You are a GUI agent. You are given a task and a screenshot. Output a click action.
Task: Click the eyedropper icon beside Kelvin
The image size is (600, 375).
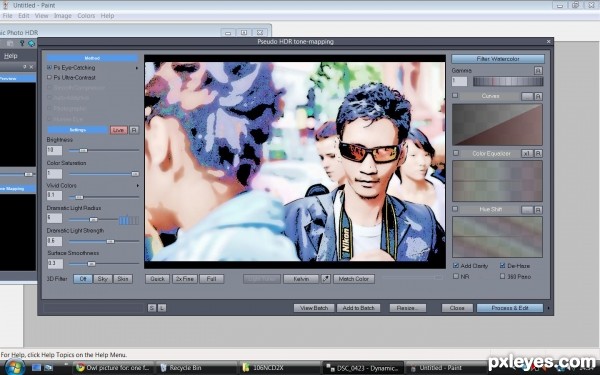(x=326, y=279)
